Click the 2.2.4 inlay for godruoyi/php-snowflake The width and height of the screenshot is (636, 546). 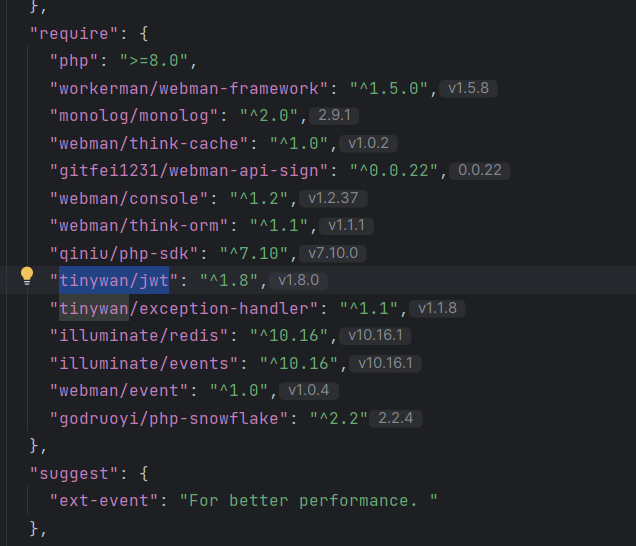398,417
